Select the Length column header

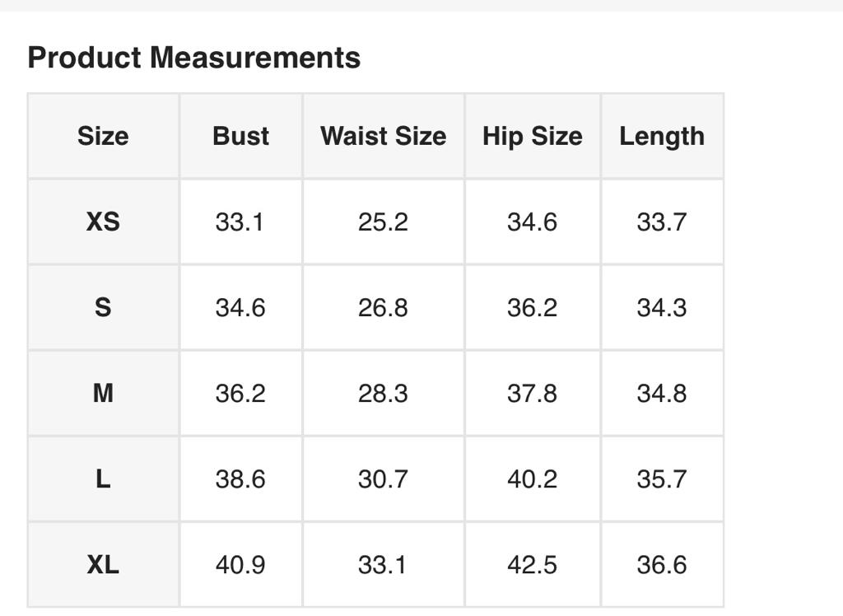pyautogui.click(x=662, y=136)
